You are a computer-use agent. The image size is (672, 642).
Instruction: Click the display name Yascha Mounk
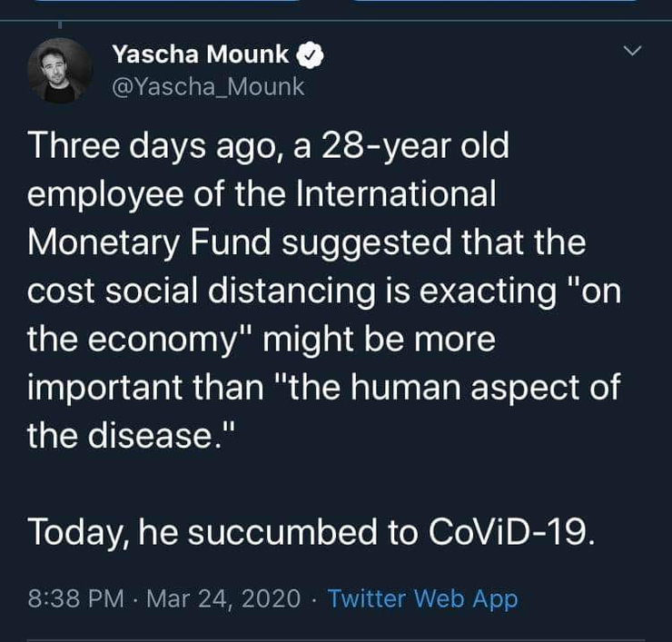click(200, 54)
